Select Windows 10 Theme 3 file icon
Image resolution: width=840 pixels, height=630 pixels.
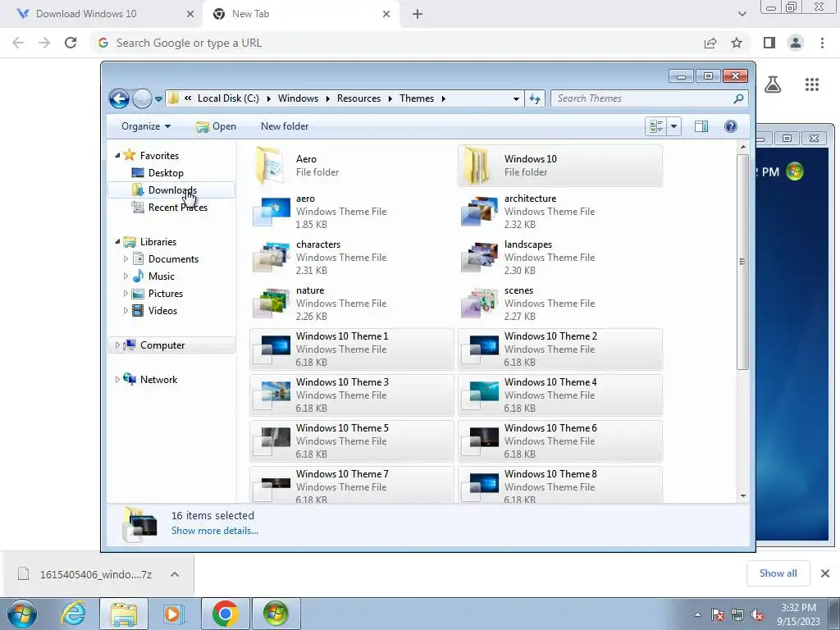(272, 395)
